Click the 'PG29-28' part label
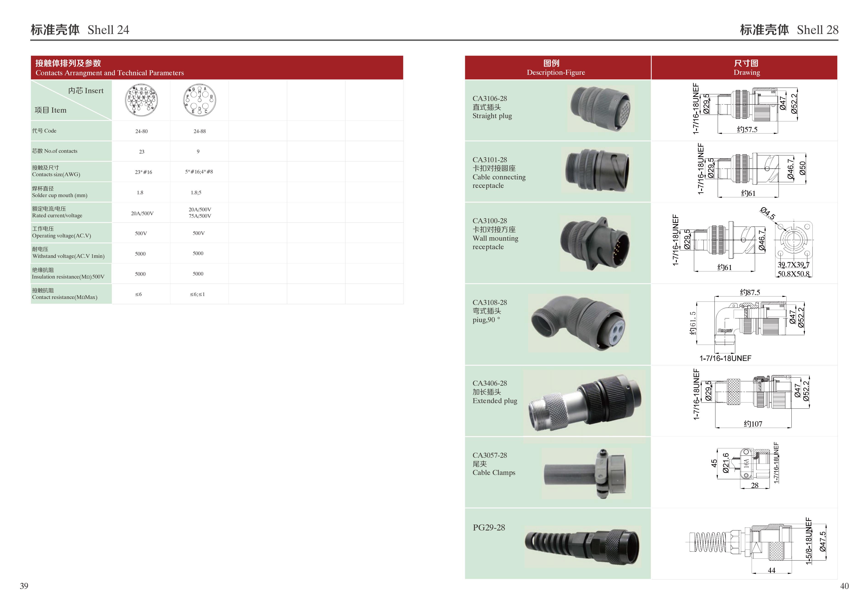868x614 pixels. tap(489, 527)
